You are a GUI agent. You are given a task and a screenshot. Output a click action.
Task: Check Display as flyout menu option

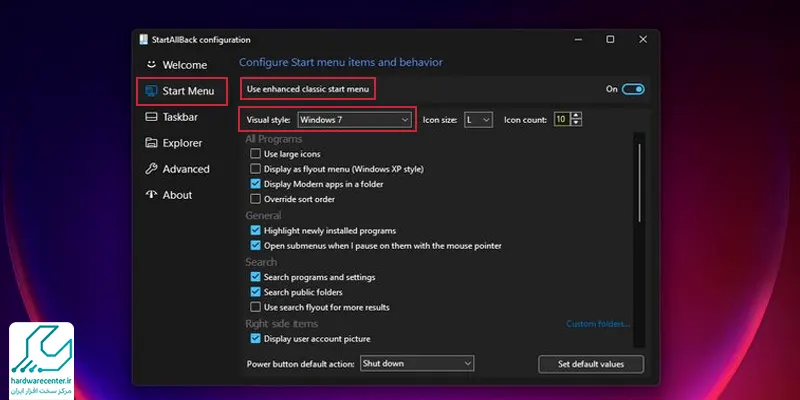click(255, 169)
